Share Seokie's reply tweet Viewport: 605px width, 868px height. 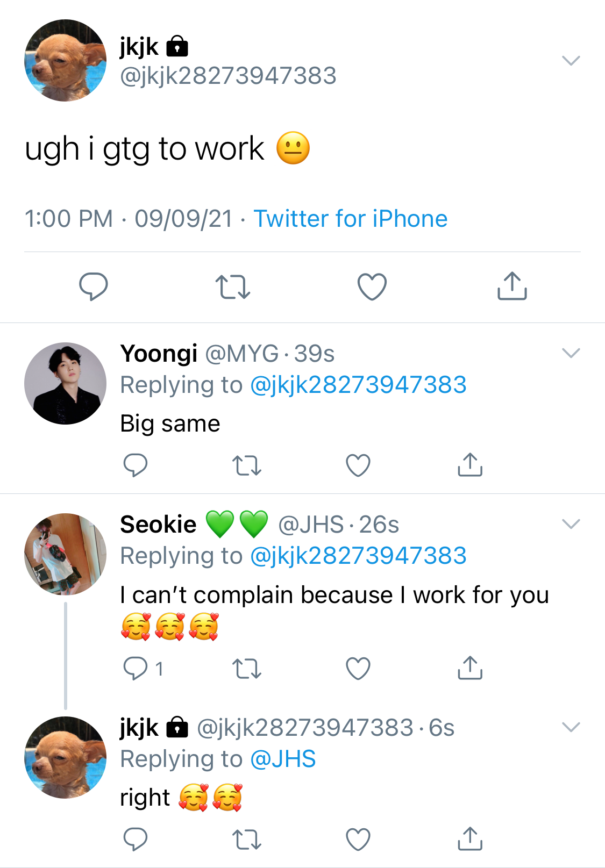point(470,668)
